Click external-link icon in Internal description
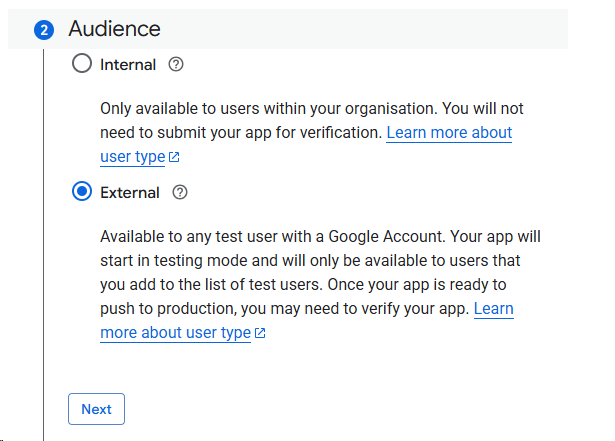 click(x=174, y=158)
